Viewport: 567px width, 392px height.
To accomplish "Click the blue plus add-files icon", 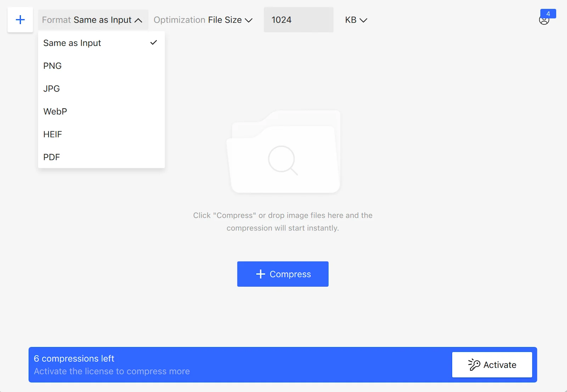I will point(20,20).
